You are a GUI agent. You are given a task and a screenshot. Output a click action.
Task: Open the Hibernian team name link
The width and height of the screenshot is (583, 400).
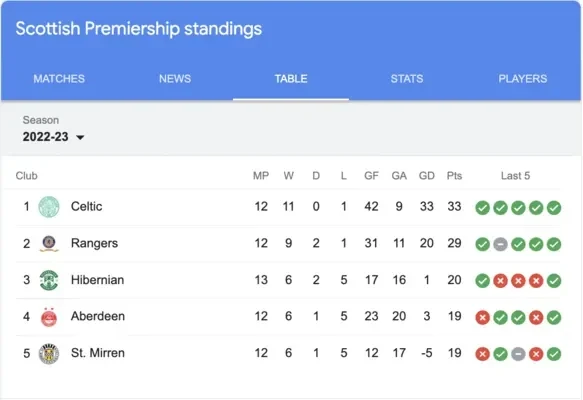tap(97, 280)
